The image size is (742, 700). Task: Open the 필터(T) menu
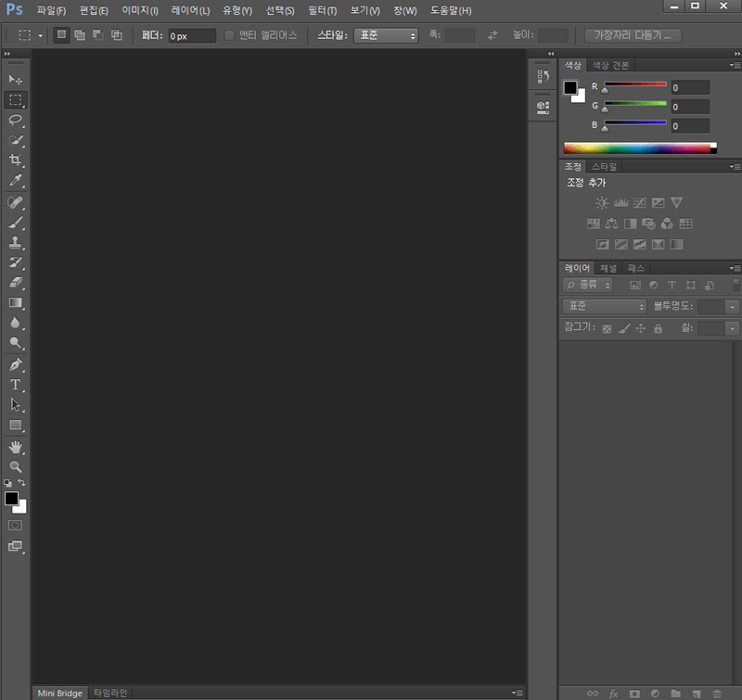pos(322,10)
